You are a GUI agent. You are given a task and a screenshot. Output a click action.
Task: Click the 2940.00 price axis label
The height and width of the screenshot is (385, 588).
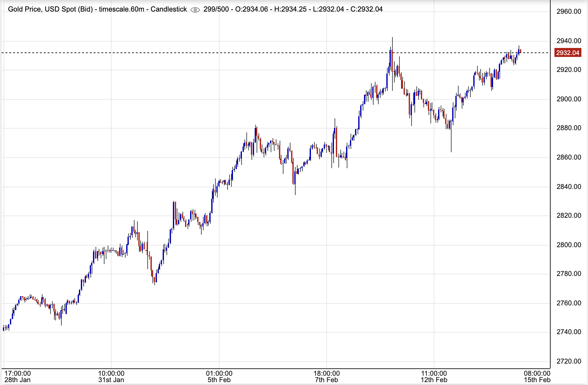pyautogui.click(x=569, y=41)
